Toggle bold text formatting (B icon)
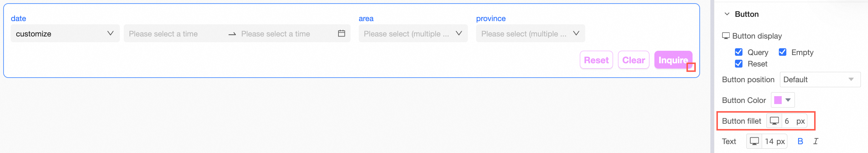The image size is (868, 153). [800, 141]
